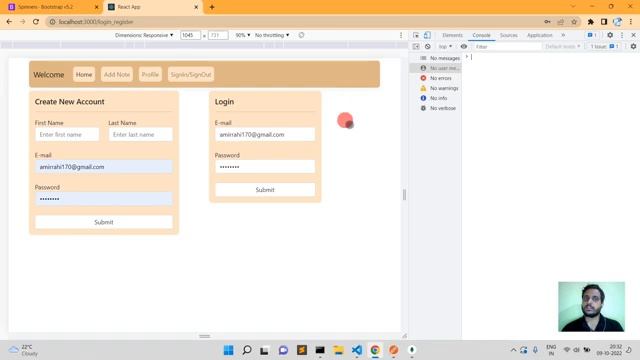
Task: Click the SignIn/SignOut nav button
Action: pyautogui.click(x=191, y=74)
